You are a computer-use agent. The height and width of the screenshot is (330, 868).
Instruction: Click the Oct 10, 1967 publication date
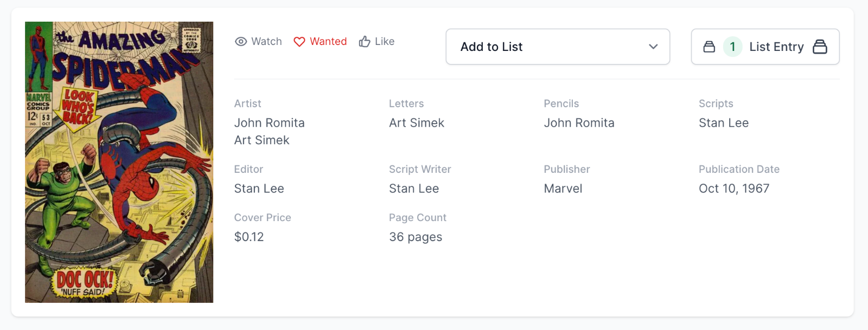pos(733,189)
